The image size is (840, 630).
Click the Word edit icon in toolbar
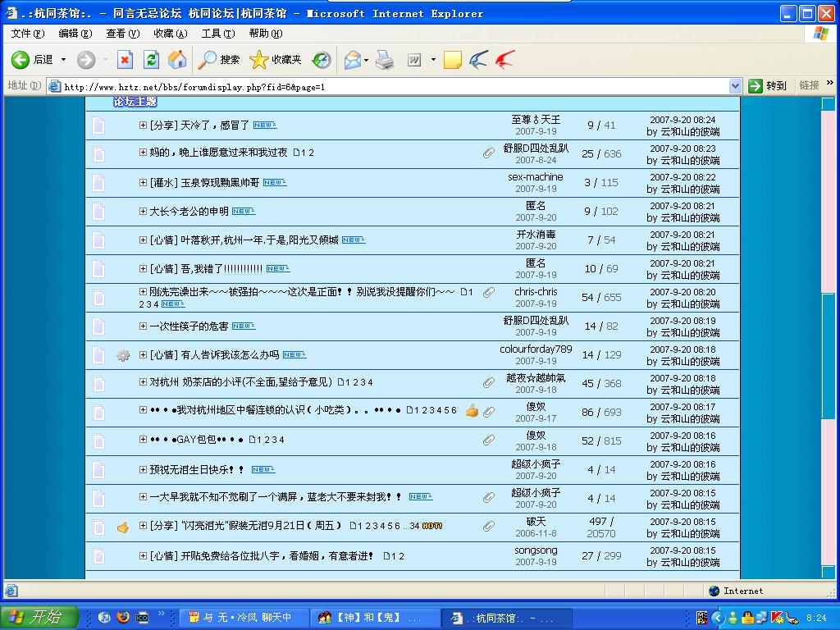(x=414, y=60)
